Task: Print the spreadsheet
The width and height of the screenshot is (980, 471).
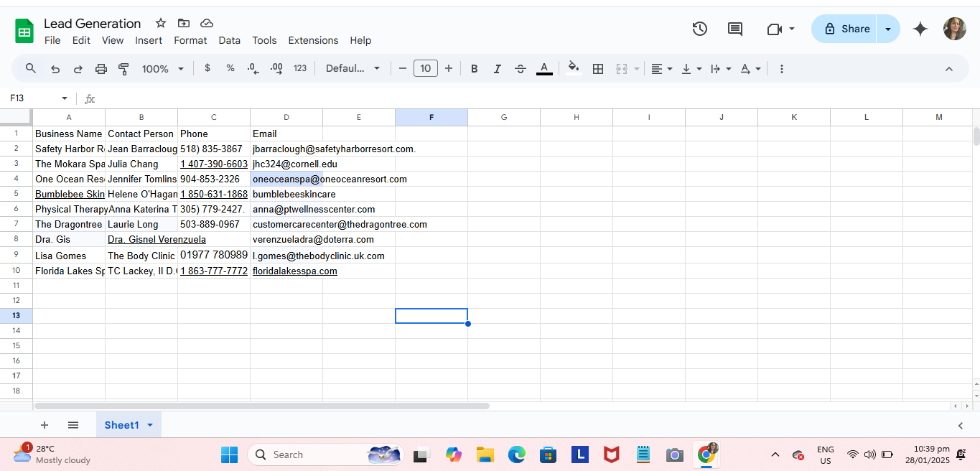Action: (x=101, y=69)
